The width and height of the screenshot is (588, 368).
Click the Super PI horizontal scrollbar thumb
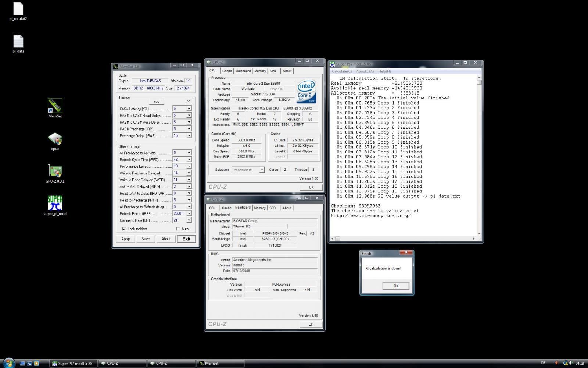[337, 239]
